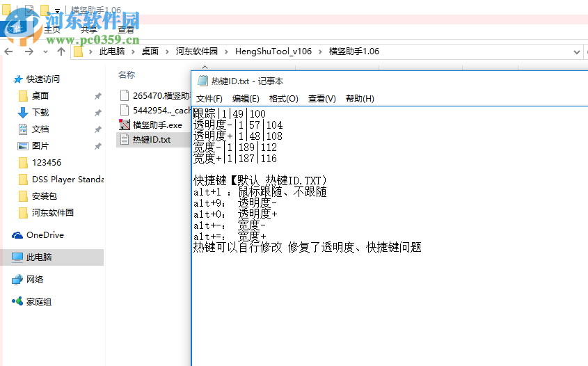Click the line 宽度-|1|189|112 in Notepad
The height and width of the screenshot is (366, 588).
pos(235,148)
